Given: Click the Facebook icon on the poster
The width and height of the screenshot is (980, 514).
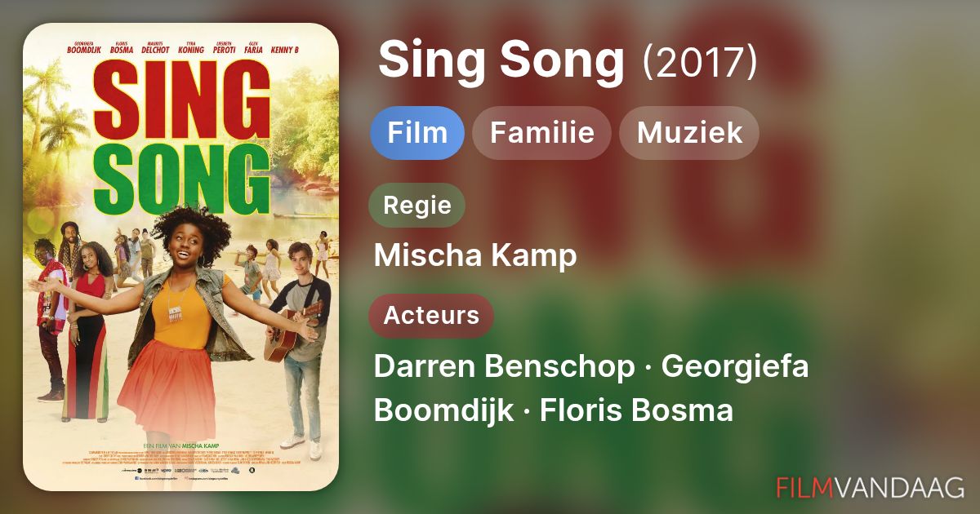Looking at the screenshot, I should (x=136, y=477).
